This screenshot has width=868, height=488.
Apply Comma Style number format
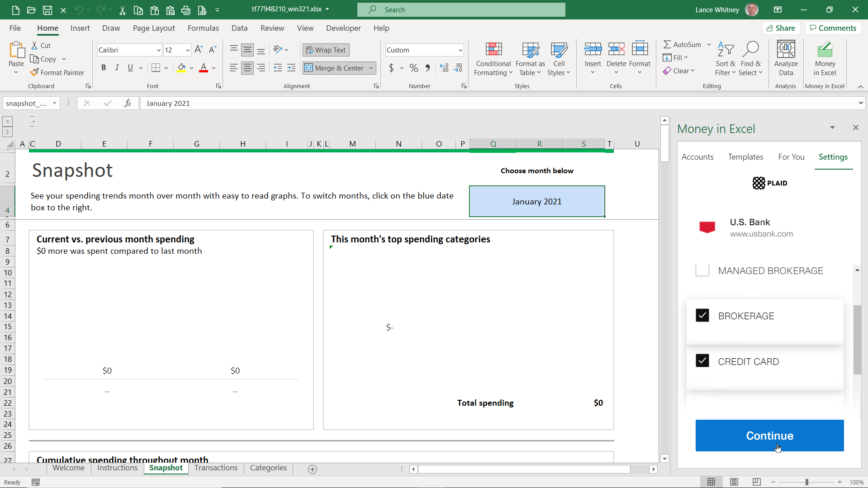click(x=427, y=68)
